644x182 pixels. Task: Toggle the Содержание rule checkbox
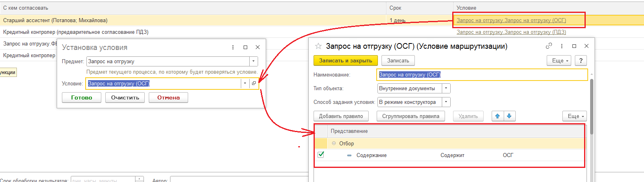(321, 155)
